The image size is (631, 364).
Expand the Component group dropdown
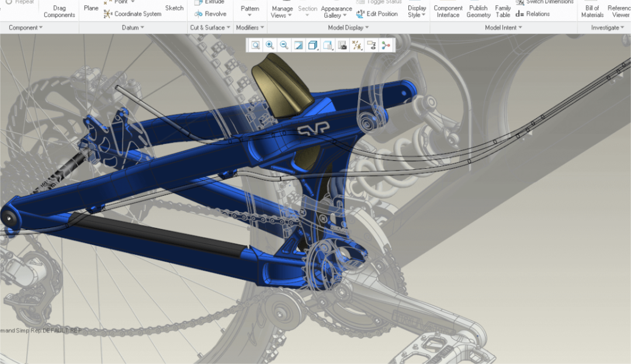[x=26, y=27]
